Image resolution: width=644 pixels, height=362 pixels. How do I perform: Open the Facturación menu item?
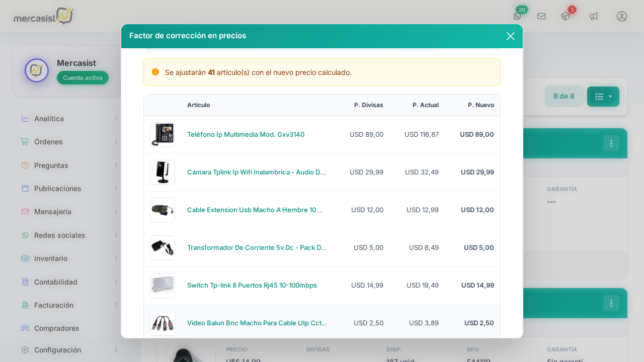coord(69,305)
